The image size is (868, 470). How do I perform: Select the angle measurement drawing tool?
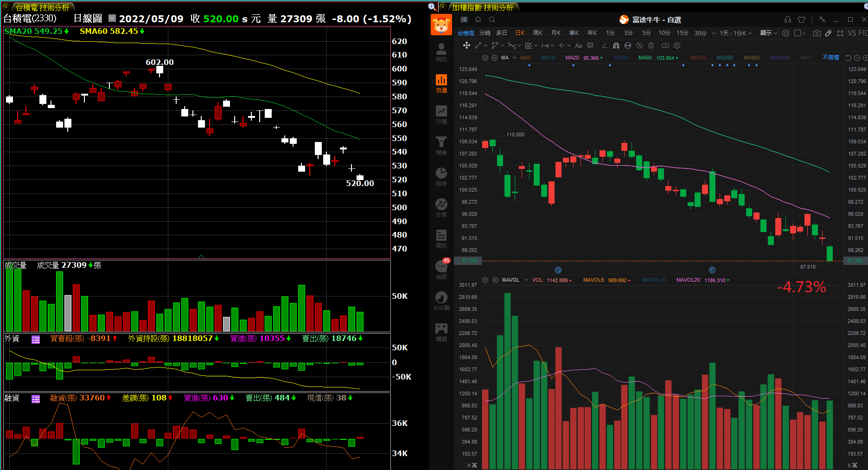pos(604,45)
